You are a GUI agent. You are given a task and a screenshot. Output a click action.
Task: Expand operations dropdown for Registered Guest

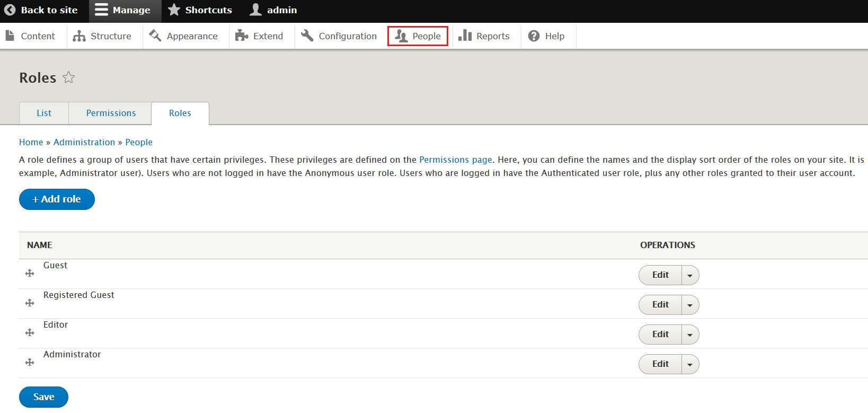(689, 305)
